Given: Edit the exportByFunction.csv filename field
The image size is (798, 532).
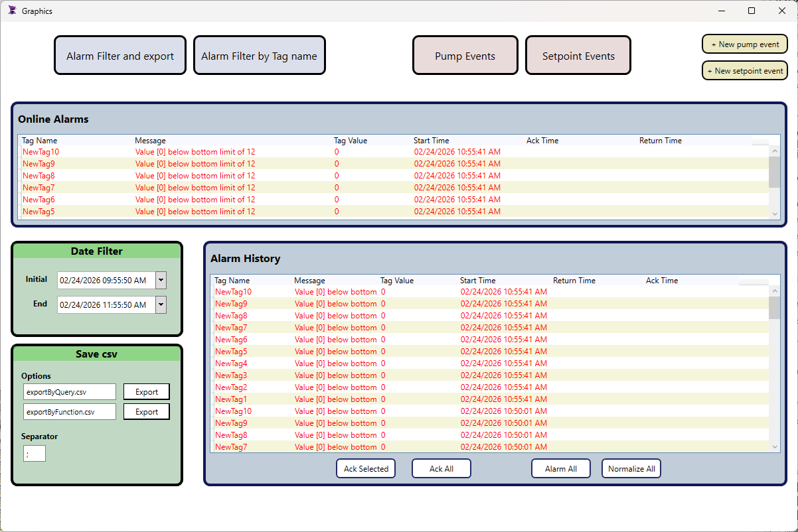Looking at the screenshot, I should [x=70, y=411].
